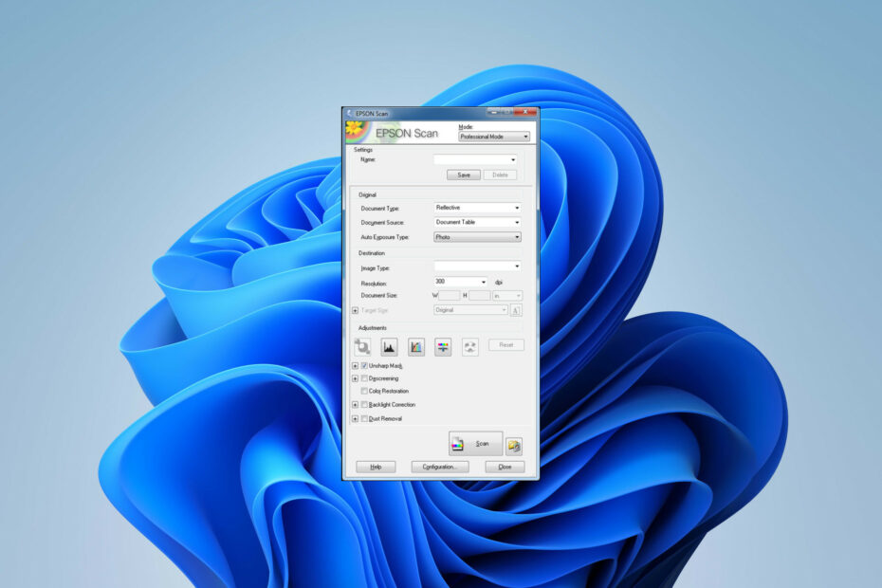Open Document Type dropdown showing Reflective
The image size is (882, 588).
[477, 208]
